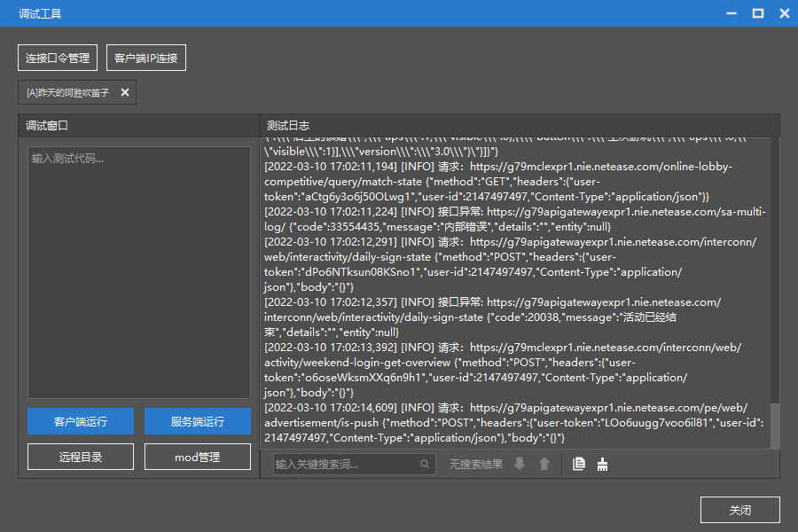
Task: Close the window using title bar X
Action: point(785,13)
